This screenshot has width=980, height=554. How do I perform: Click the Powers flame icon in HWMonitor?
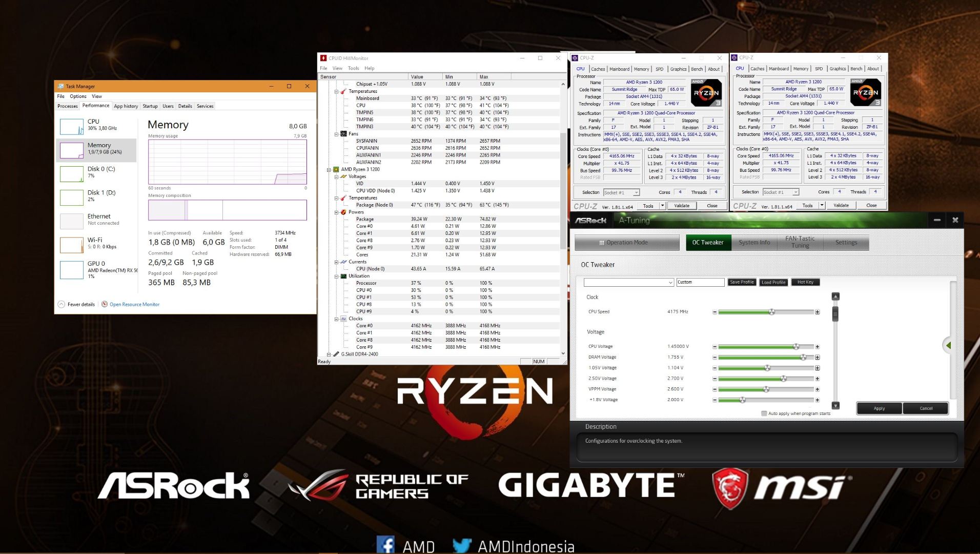(x=343, y=212)
